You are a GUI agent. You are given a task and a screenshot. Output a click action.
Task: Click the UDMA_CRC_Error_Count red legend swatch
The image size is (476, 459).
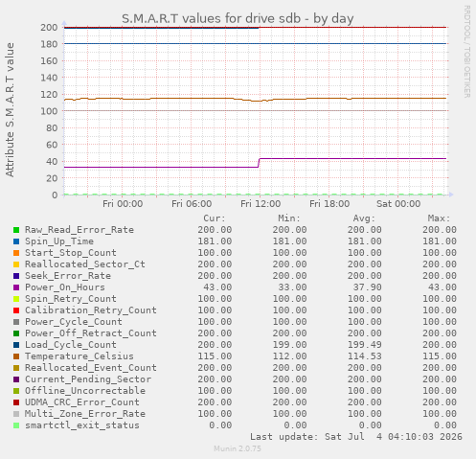[16, 402]
